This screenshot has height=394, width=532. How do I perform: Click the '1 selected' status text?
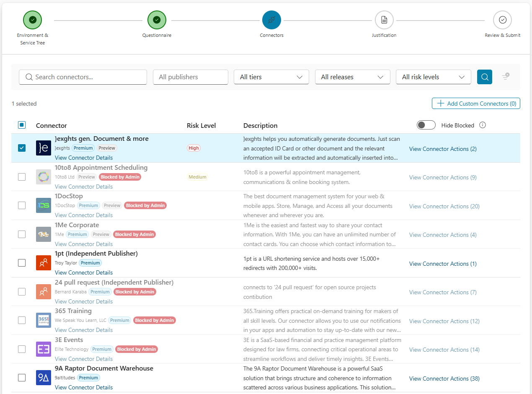24,104
